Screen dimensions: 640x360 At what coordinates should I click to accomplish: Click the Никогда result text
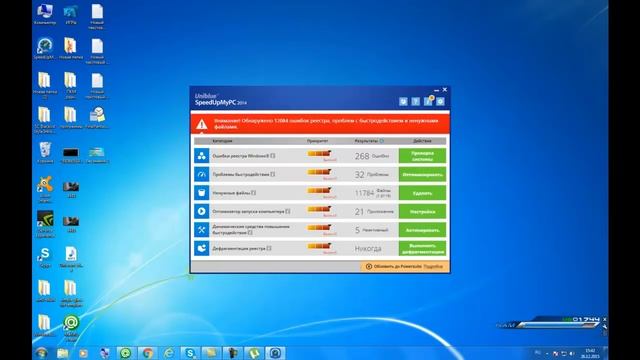pyautogui.click(x=368, y=248)
